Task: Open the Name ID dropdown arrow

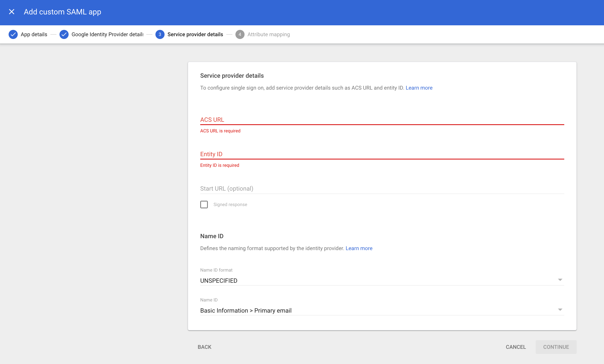Action: coord(560,309)
